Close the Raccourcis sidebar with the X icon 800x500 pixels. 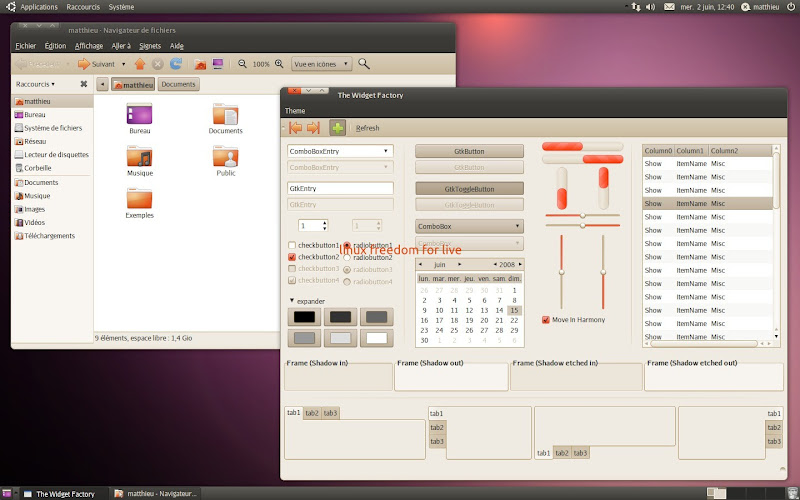point(84,84)
